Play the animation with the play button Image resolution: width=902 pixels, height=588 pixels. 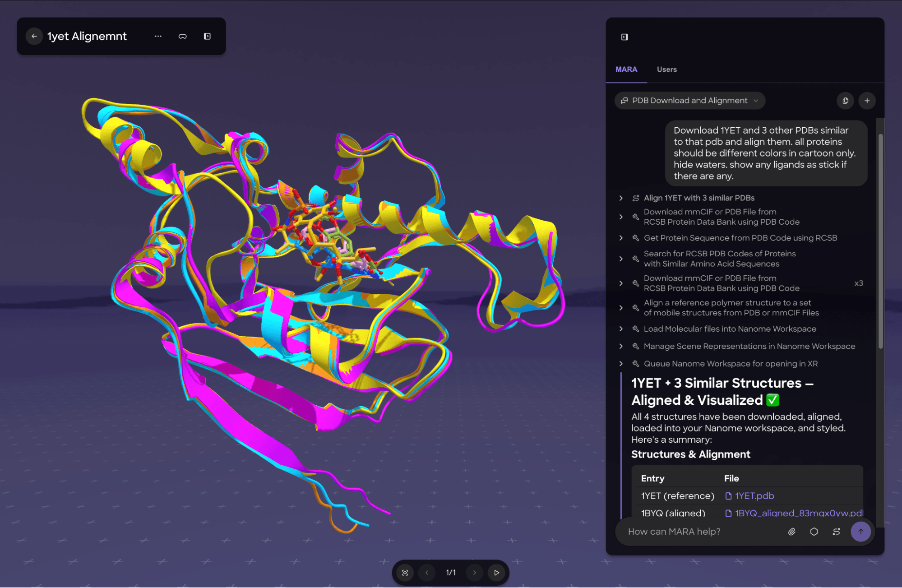point(497,573)
